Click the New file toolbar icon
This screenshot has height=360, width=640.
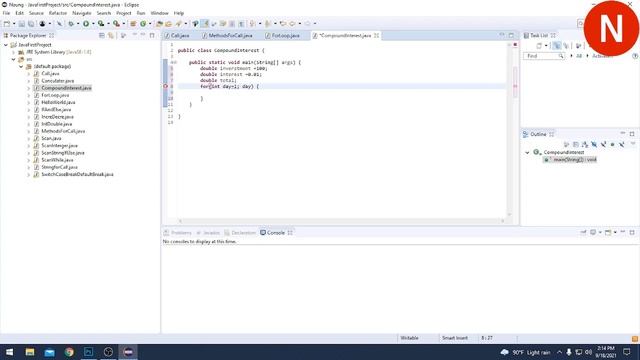point(7,24)
